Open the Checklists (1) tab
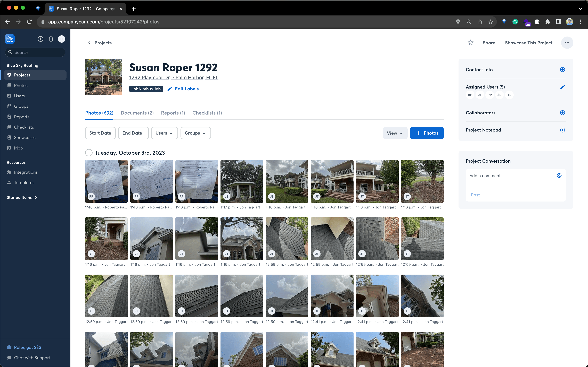This screenshot has height=367, width=588. 207,113
